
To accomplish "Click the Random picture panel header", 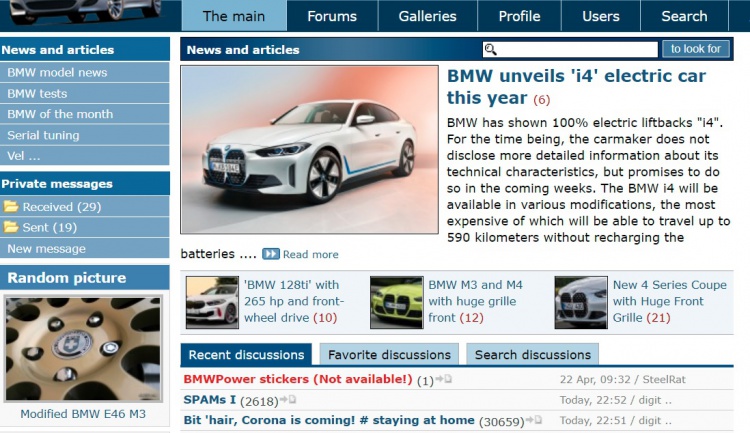I will click(85, 278).
